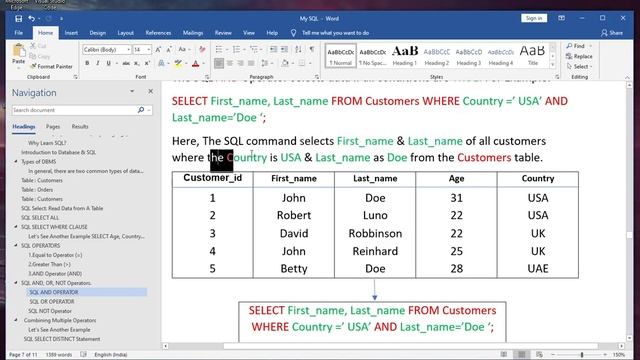Screen dimensions: 640x360
Task: Toggle Subscript formatting
Action: [x=137, y=63]
